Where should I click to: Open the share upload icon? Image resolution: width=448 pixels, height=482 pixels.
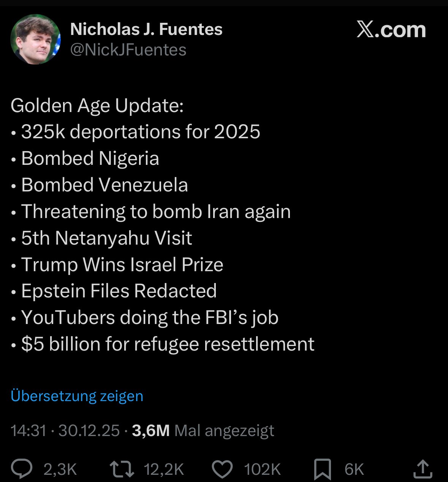coord(423,469)
